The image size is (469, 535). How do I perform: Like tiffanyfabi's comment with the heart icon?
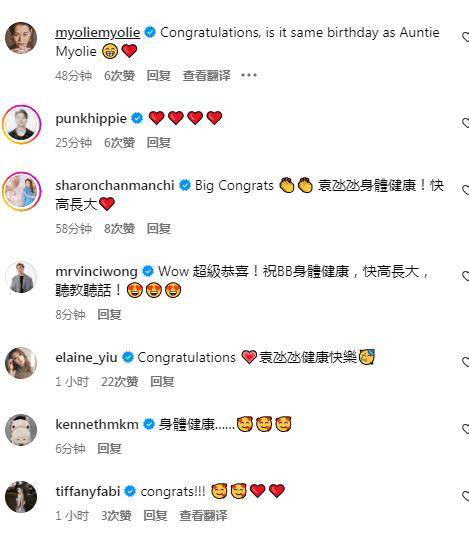pyautogui.click(x=466, y=496)
